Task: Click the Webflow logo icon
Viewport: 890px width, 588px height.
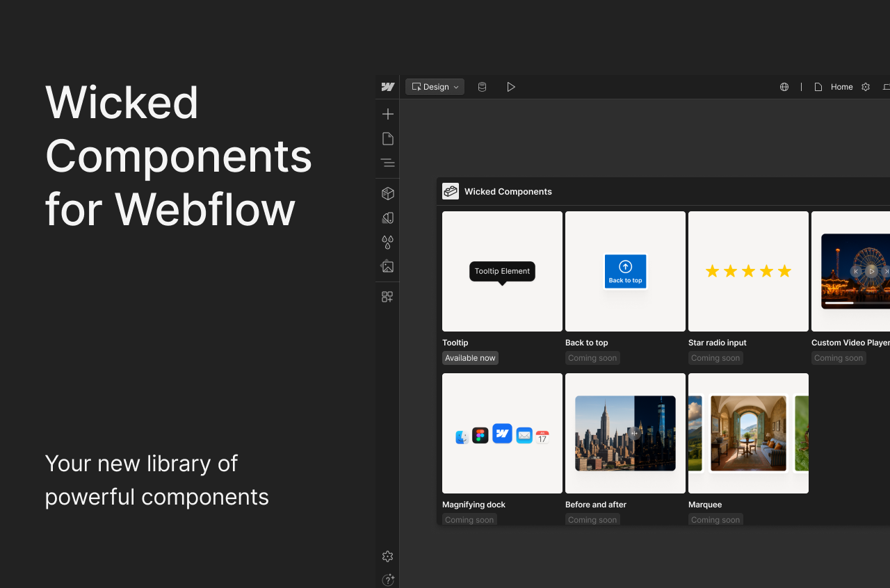Action: point(388,87)
